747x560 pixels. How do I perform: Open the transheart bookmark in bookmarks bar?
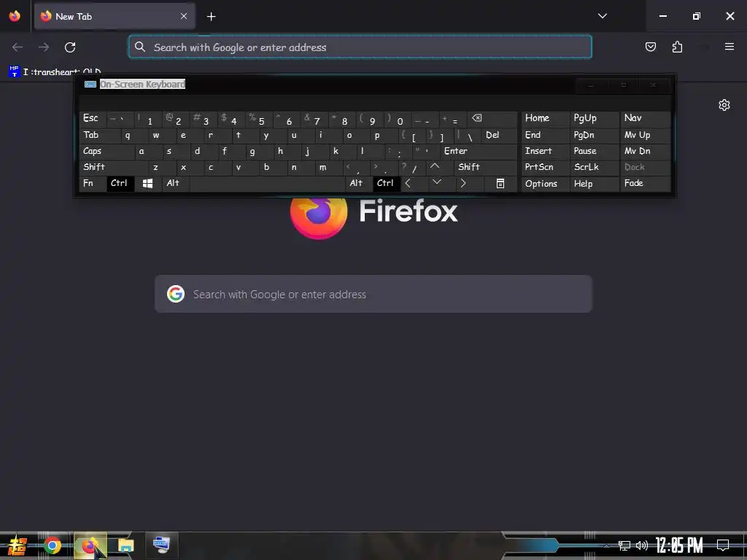tap(55, 72)
